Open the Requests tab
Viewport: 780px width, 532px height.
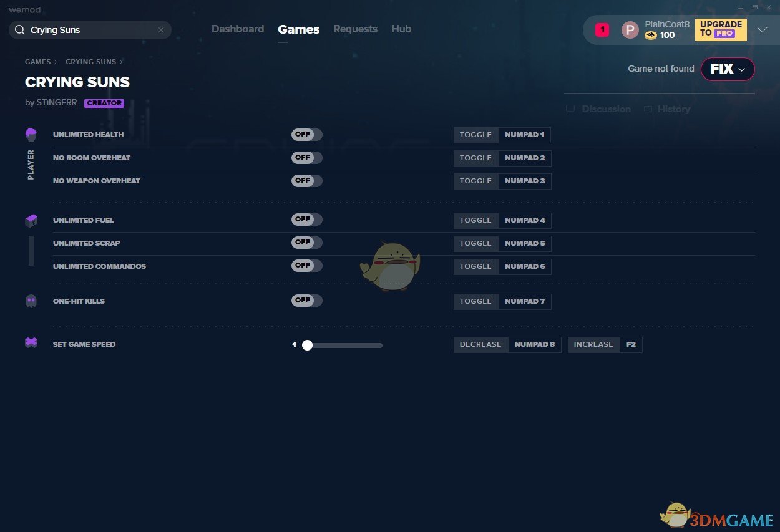tap(355, 29)
